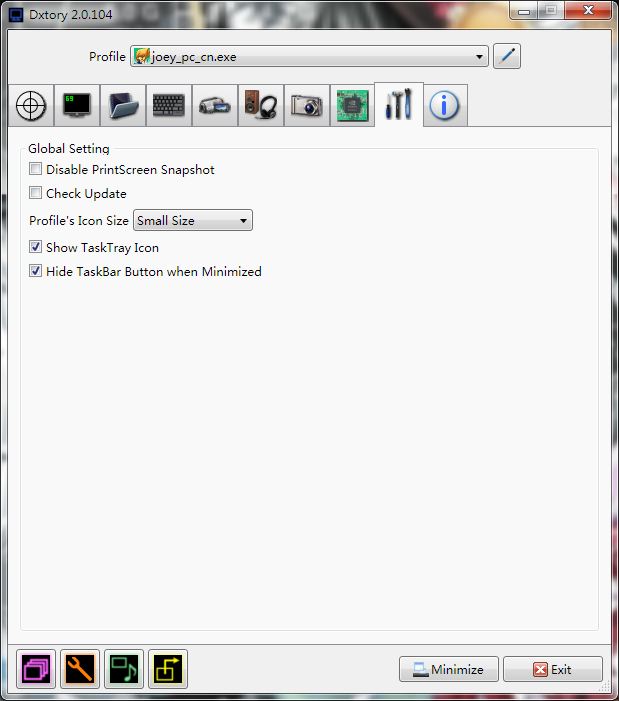The image size is (619, 701).
Task: Open the keyboard hotkey tab
Action: (x=169, y=106)
